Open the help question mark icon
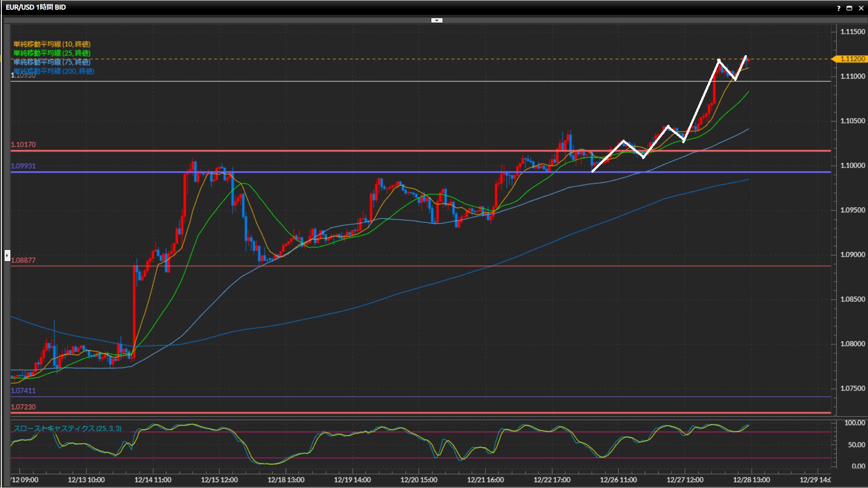Viewport: 868px width, 488px height. point(839,8)
